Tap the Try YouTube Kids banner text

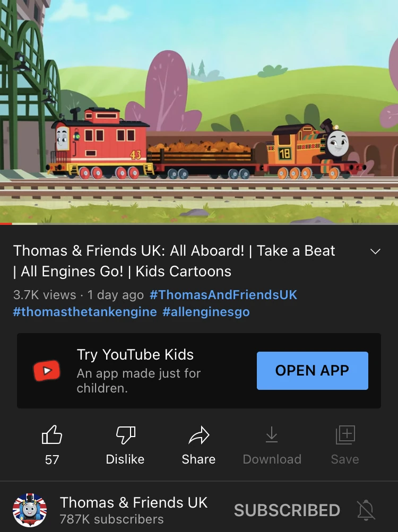pyautogui.click(x=135, y=354)
